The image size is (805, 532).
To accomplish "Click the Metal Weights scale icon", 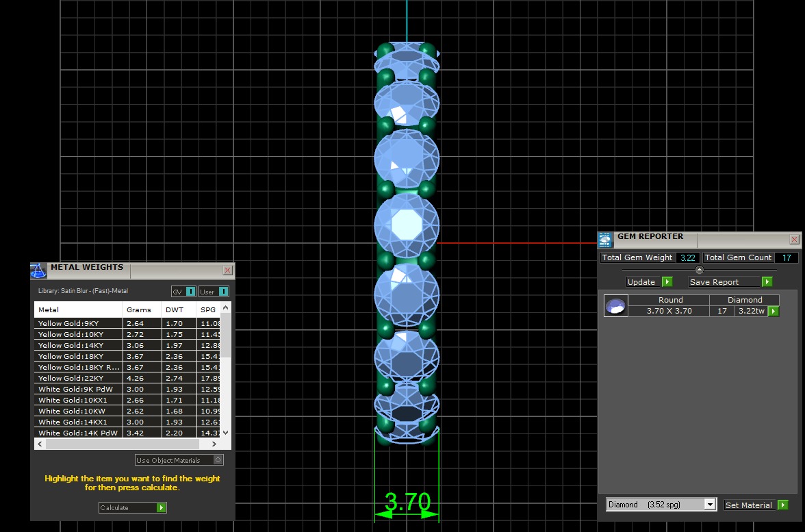I will pyautogui.click(x=38, y=270).
